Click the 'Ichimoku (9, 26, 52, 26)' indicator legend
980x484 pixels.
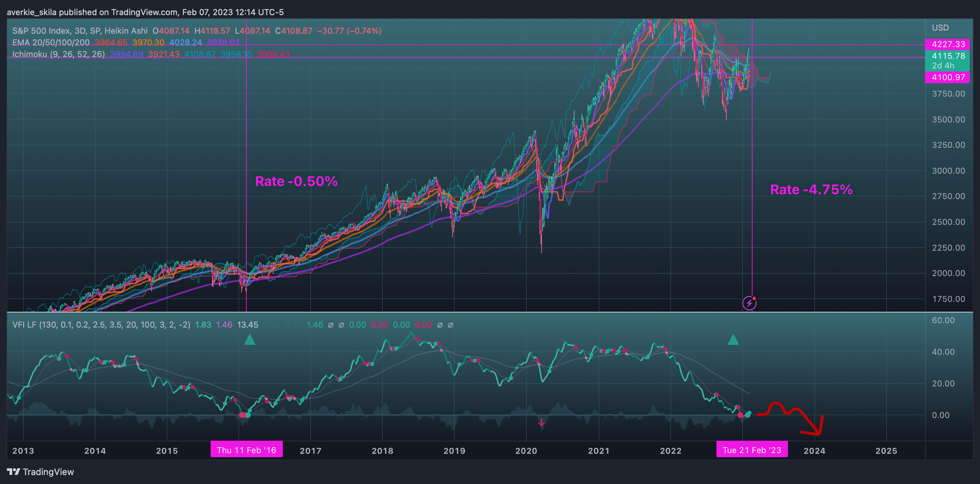(58, 54)
